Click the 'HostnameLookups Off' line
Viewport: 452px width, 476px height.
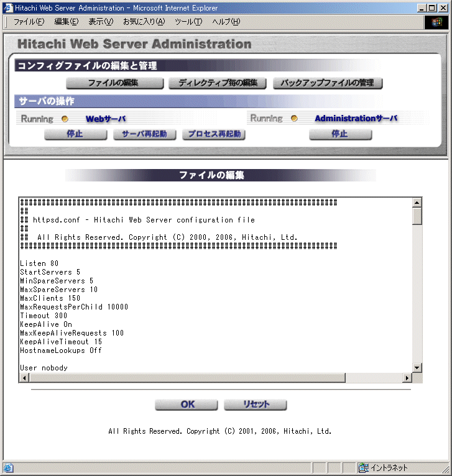[61, 350]
